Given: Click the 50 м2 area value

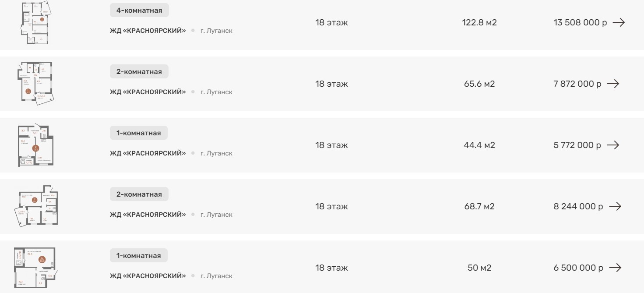Looking at the screenshot, I should point(479,268).
